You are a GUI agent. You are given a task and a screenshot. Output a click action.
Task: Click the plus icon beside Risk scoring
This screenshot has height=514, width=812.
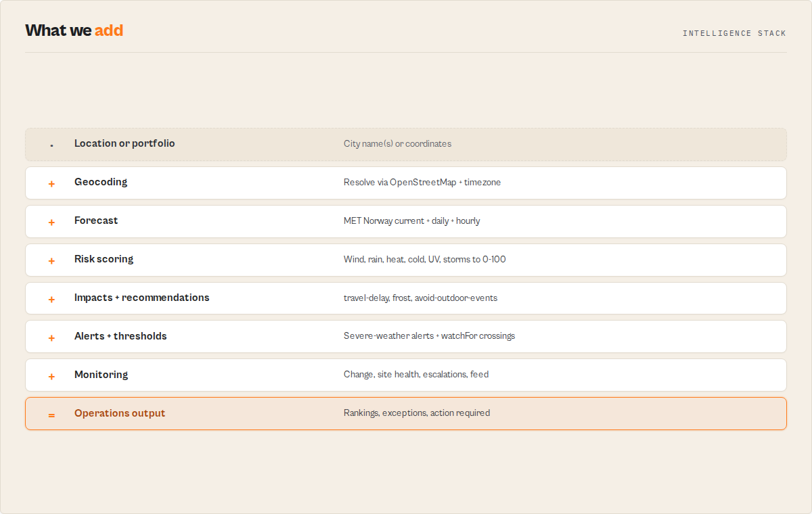click(51, 261)
